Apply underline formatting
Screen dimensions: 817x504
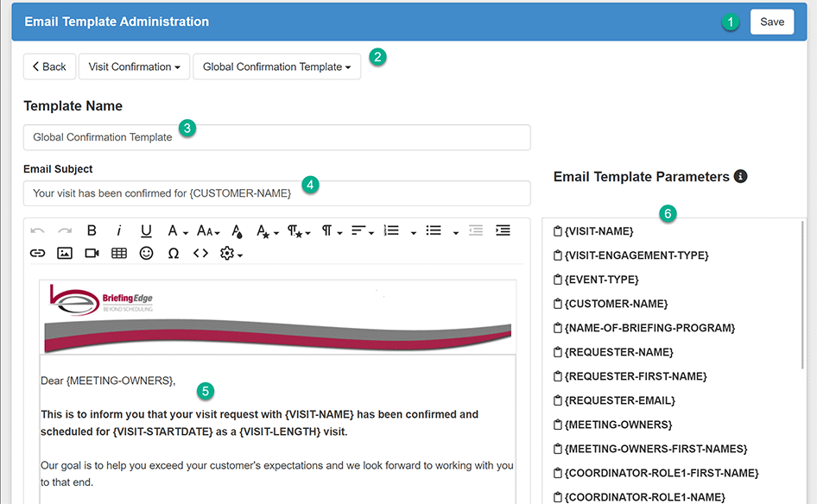point(146,230)
